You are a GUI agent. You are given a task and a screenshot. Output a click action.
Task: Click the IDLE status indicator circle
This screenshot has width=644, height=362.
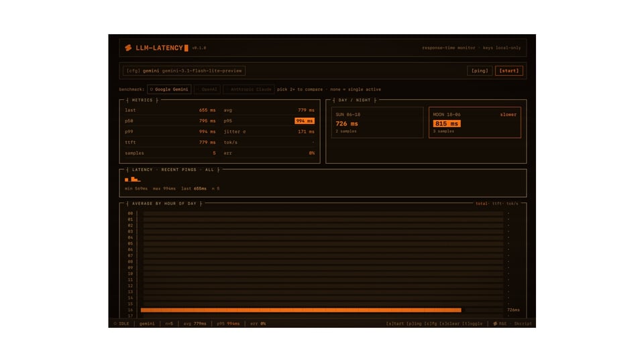point(115,323)
